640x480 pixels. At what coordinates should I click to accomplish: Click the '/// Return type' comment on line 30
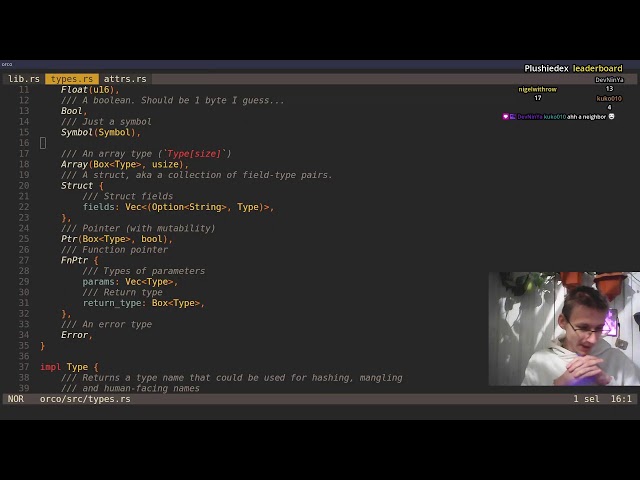click(x=122, y=292)
